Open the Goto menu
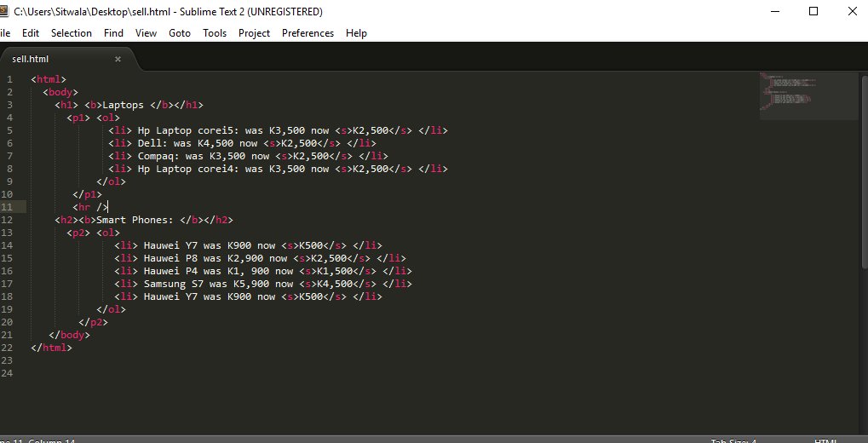Viewport: 868px width, 443px height. tap(180, 33)
